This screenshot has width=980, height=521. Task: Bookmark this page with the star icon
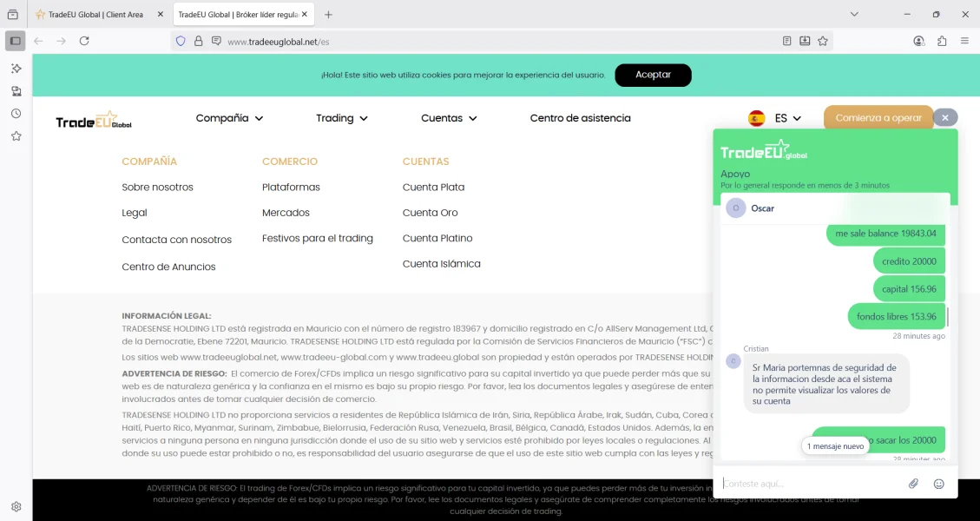(823, 41)
